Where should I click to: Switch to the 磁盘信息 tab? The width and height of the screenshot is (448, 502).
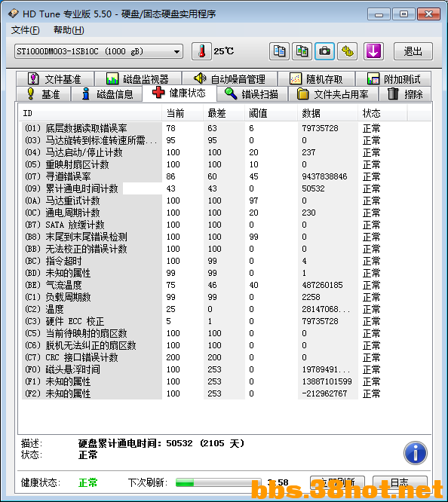click(107, 94)
